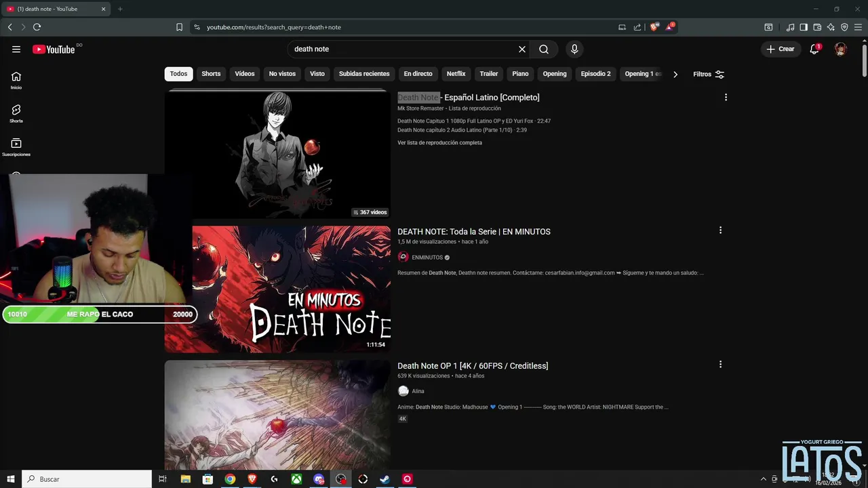Show more filter chips with right arrow
Viewport: 868px width, 488px height.
click(x=675, y=74)
